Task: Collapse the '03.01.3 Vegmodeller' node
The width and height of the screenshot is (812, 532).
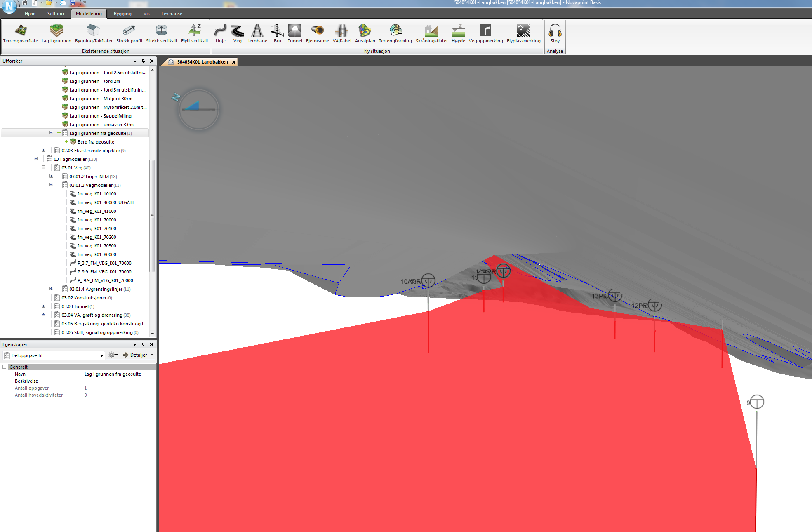Action: (52, 185)
